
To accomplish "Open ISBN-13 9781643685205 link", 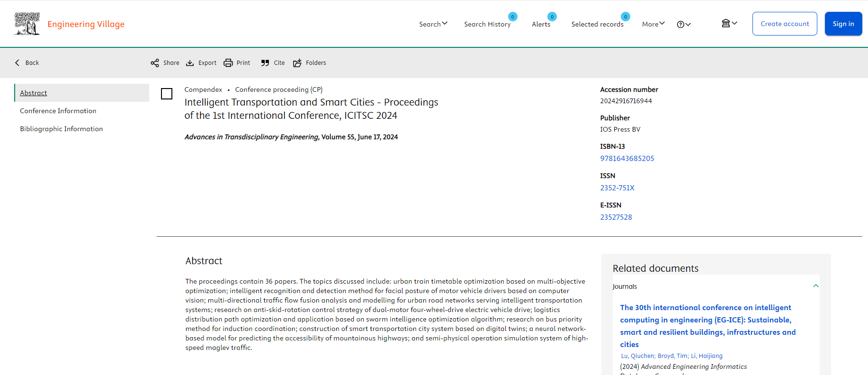I will coord(627,159).
